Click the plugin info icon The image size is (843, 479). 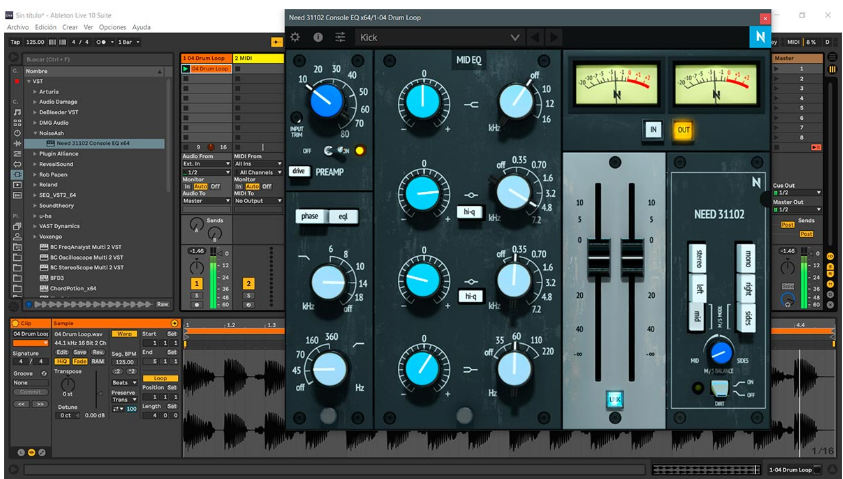pyautogui.click(x=318, y=37)
